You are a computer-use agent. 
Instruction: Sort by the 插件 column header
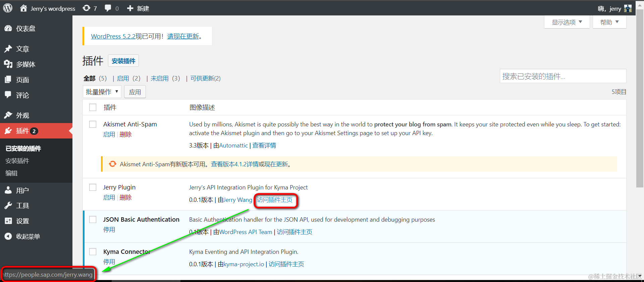point(110,107)
